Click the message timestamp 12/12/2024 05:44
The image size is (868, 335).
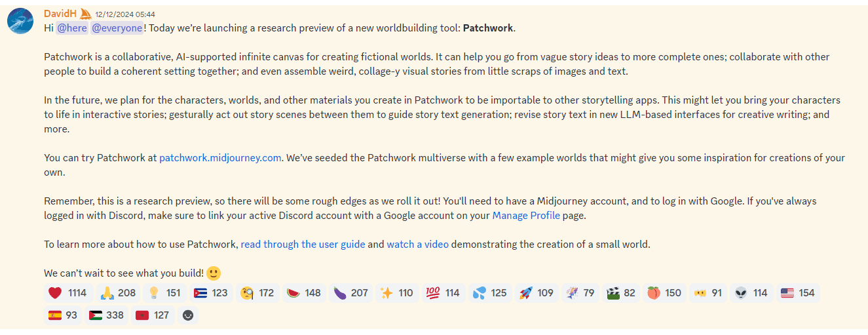pos(125,14)
